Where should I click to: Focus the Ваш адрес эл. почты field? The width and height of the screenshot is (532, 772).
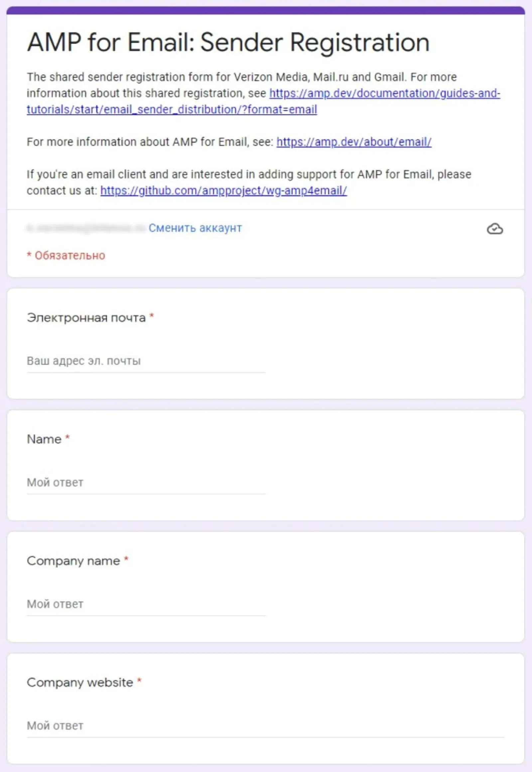point(146,362)
